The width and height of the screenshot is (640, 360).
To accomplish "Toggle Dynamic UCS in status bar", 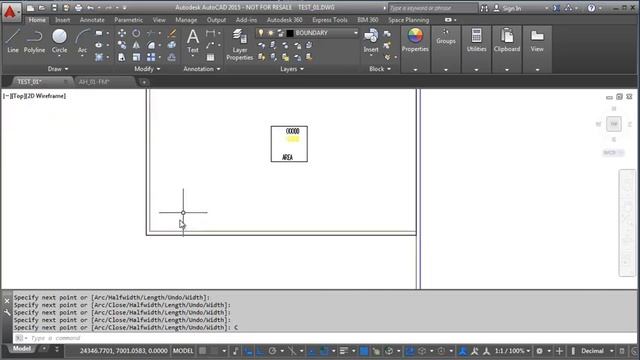I will (410, 351).
